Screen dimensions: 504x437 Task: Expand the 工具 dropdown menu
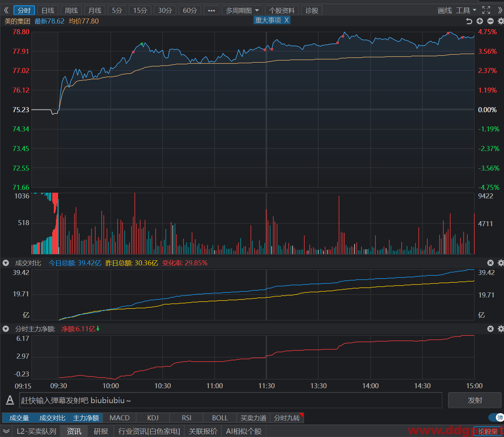pos(466,11)
